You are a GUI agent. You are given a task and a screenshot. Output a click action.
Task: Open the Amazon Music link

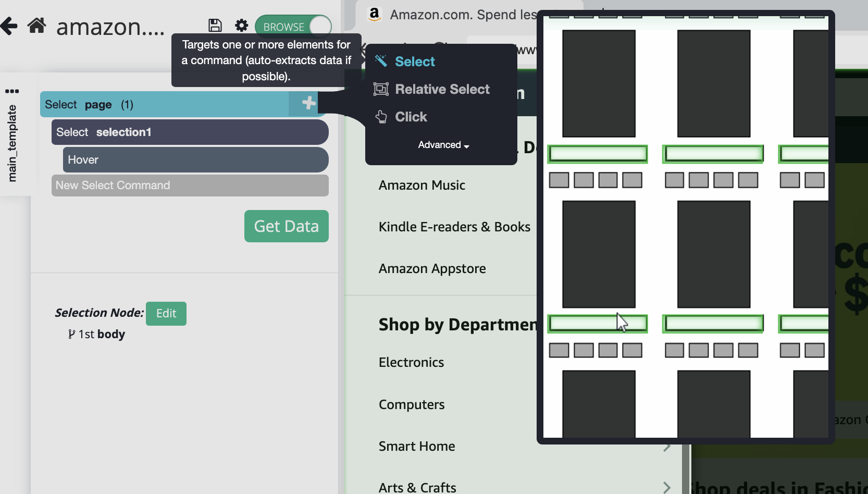click(x=421, y=185)
